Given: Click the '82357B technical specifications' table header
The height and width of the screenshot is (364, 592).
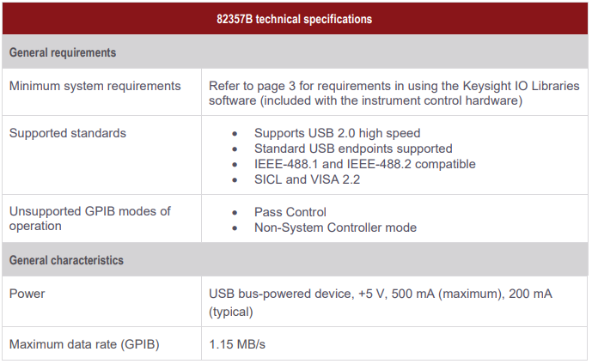Looking at the screenshot, I should (x=294, y=19).
